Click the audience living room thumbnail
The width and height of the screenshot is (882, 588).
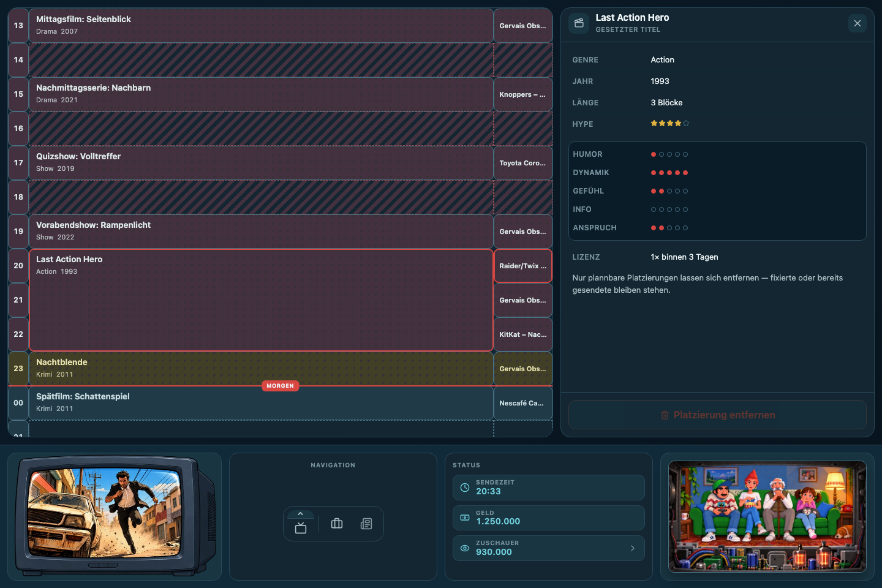(767, 516)
